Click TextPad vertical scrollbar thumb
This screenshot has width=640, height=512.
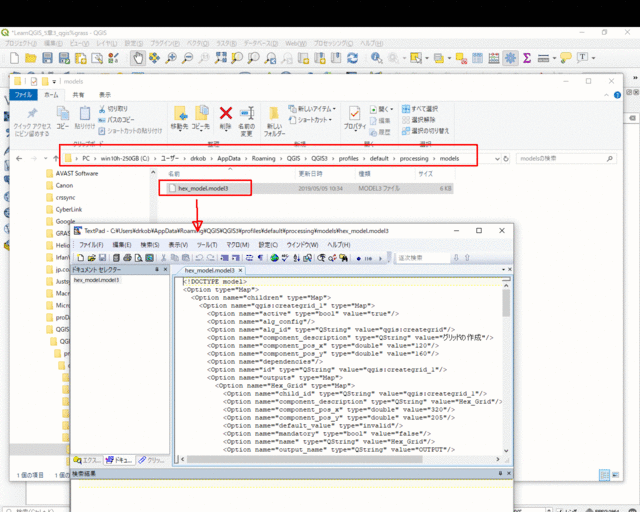point(506,303)
